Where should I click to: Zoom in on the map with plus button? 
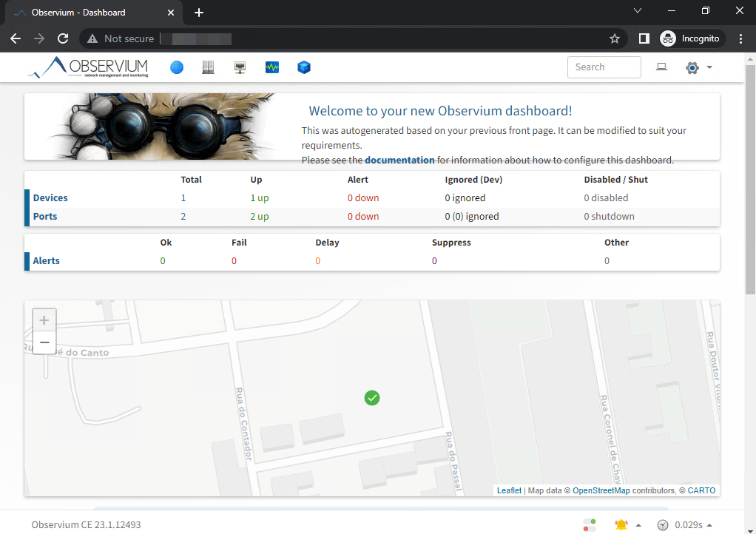tap(44, 319)
